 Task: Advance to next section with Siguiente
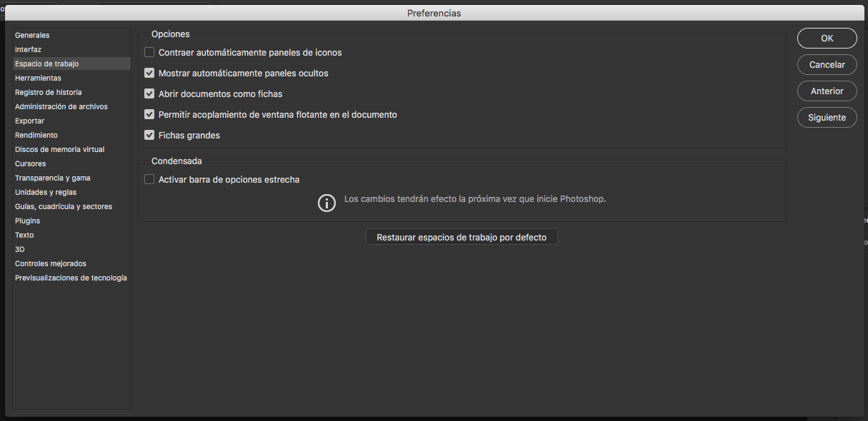(827, 118)
